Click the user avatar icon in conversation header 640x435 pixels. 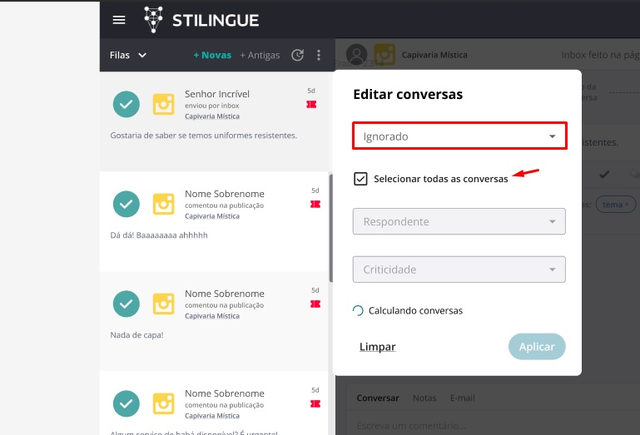pos(356,54)
